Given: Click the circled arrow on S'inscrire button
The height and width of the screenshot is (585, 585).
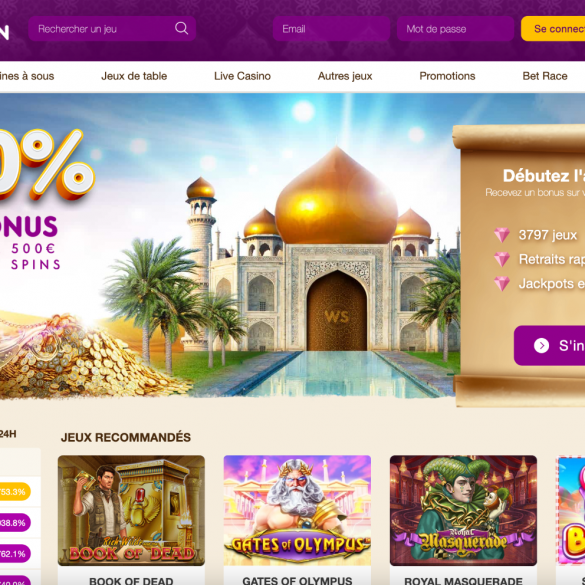Looking at the screenshot, I should (541, 345).
